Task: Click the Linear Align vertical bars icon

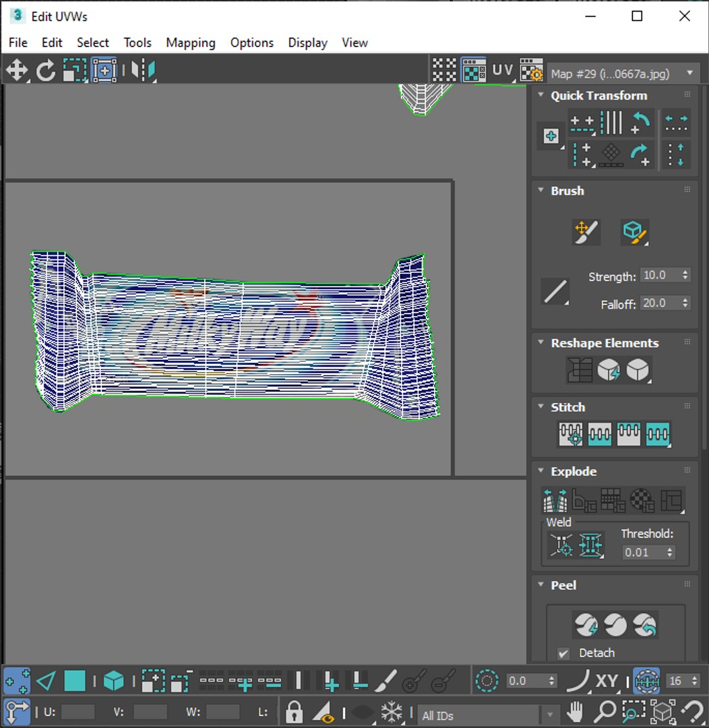Action: pyautogui.click(x=611, y=123)
